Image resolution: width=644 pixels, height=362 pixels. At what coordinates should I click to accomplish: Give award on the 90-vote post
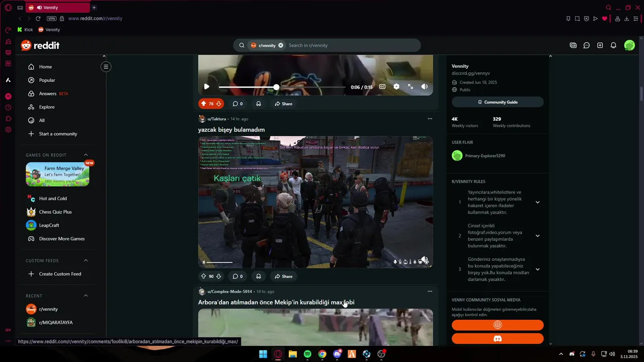(259, 276)
